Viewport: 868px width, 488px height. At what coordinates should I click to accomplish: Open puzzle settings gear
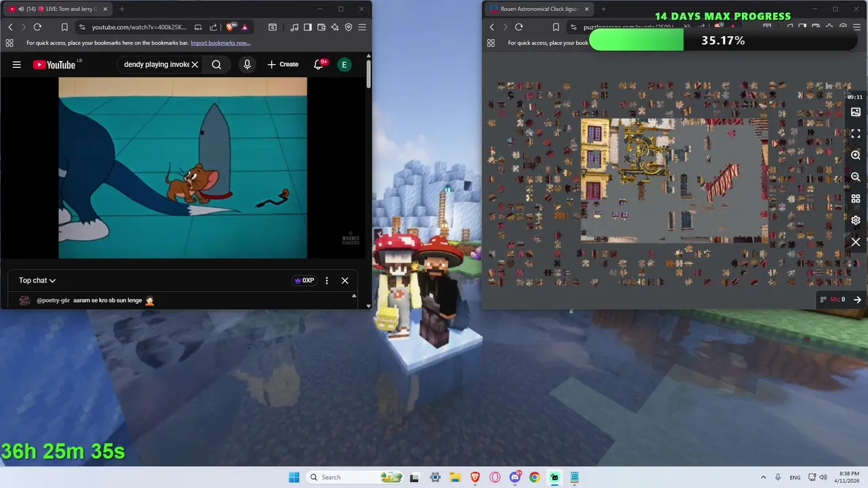[x=856, y=220]
